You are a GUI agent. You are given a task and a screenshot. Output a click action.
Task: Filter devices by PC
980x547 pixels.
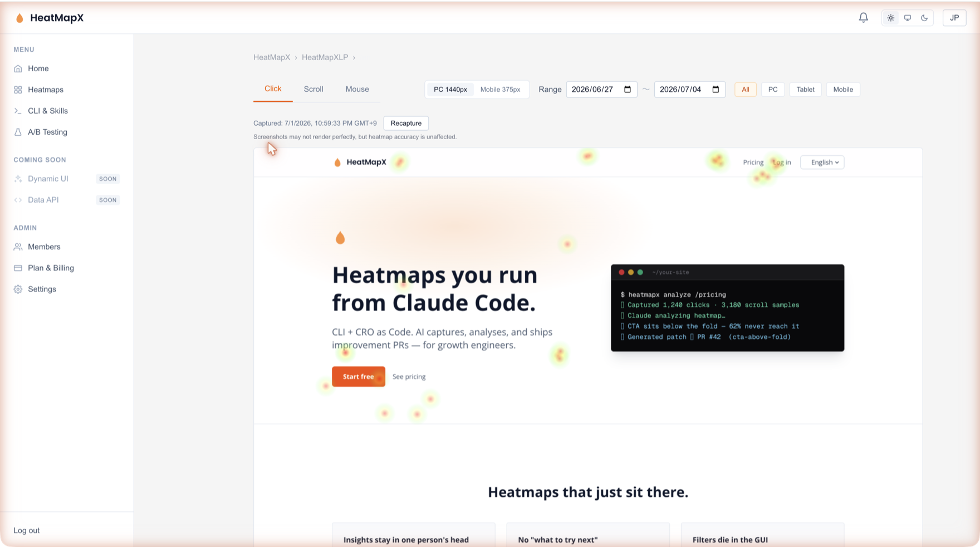(x=773, y=90)
